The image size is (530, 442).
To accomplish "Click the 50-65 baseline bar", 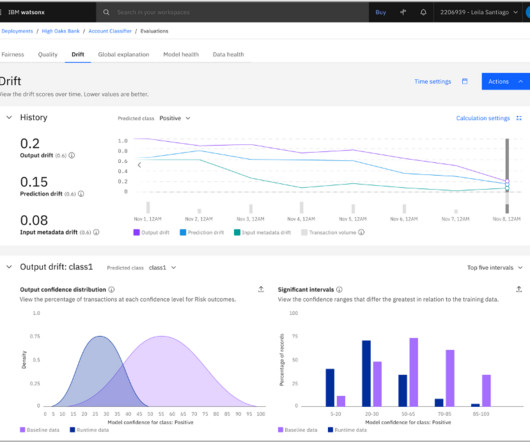I will tap(414, 372).
